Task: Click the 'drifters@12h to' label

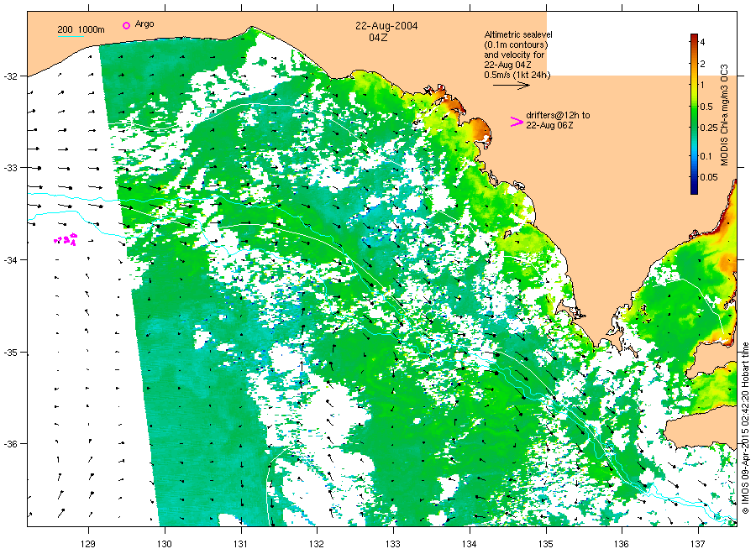Action: pyautogui.click(x=558, y=115)
